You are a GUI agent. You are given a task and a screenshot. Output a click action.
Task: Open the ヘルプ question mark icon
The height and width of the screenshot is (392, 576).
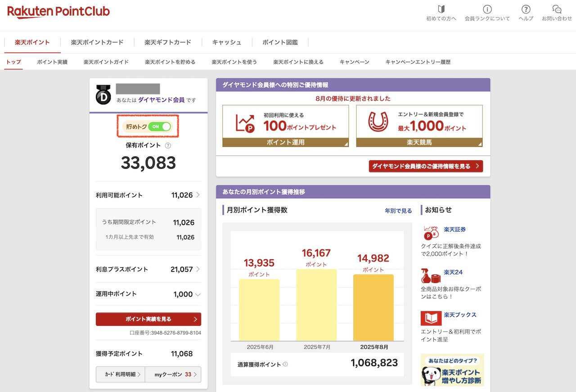[x=526, y=9]
